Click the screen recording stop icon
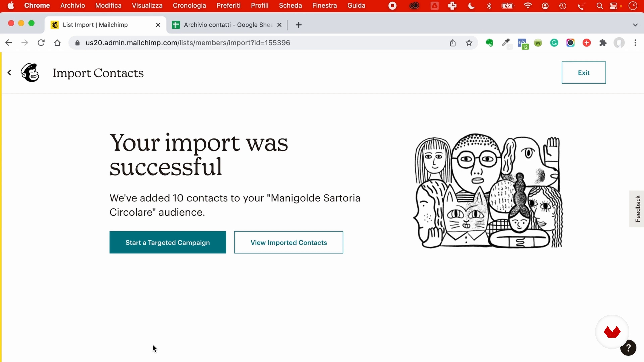 pos(392,6)
